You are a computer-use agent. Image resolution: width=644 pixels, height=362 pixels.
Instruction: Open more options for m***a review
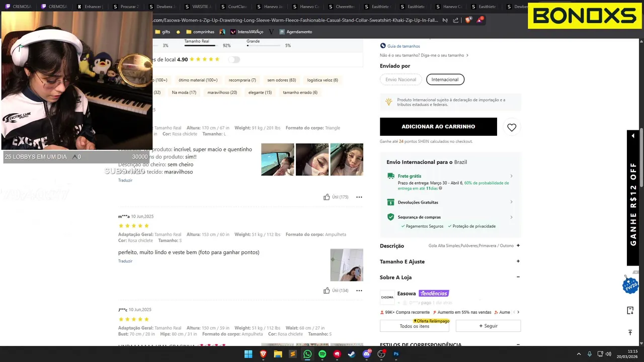(359, 291)
